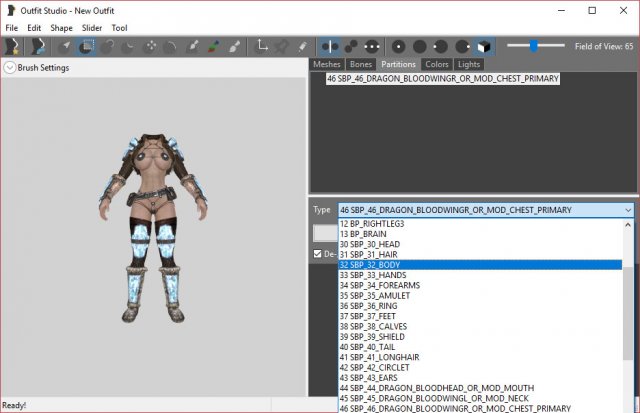
Task: Expand the Brush Settings panel
Action: [x=10, y=68]
